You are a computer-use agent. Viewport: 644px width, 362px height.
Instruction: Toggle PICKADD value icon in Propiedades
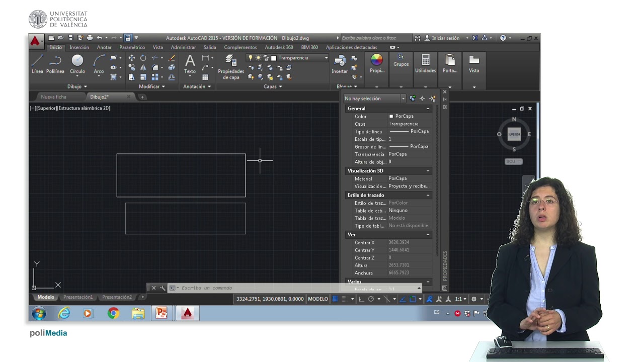pos(413,99)
